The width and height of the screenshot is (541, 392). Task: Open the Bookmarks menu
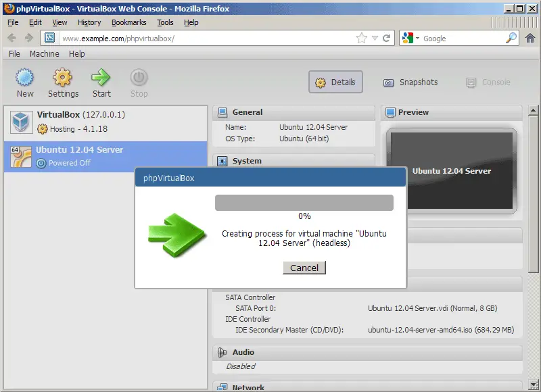pyautogui.click(x=129, y=22)
